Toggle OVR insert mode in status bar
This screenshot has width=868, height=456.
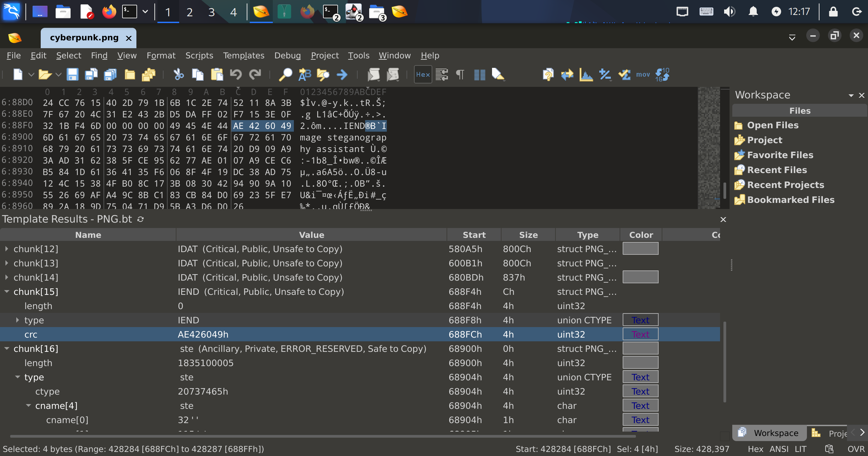click(x=856, y=449)
